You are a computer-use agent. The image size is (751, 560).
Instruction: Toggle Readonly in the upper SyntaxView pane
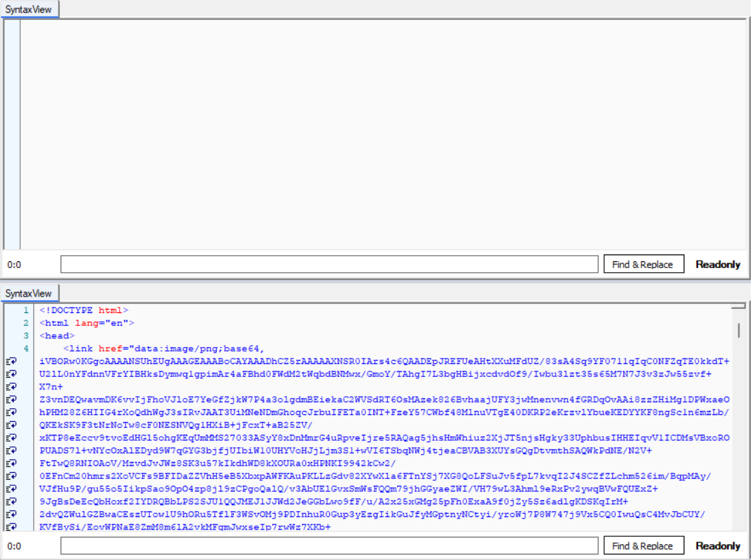coord(718,265)
